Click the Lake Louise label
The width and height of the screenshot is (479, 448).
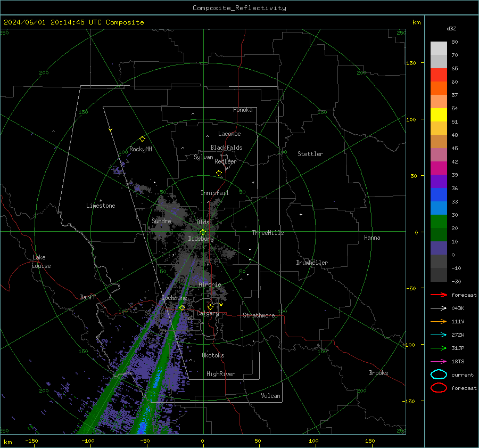[x=41, y=262]
